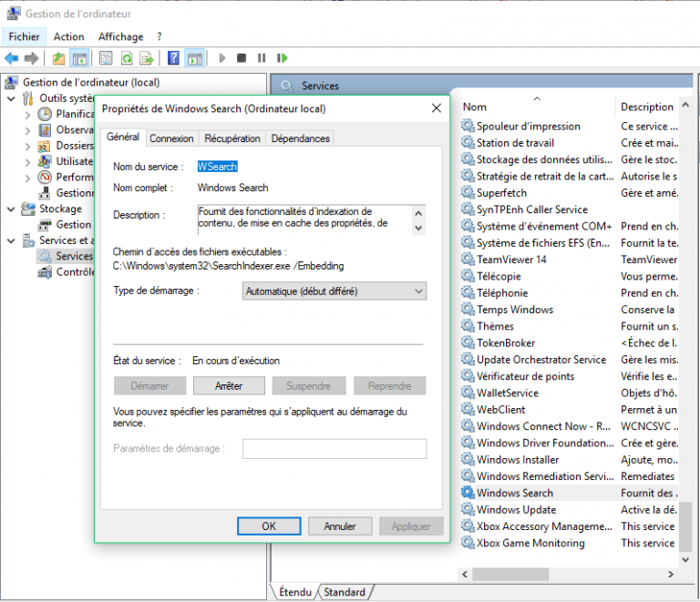Pause the service with toolbar pause icon
Screen dimensions: 700x602
262,58
